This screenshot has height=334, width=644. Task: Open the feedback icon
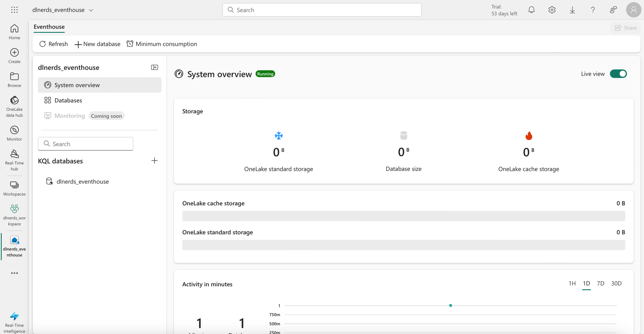click(x=613, y=10)
